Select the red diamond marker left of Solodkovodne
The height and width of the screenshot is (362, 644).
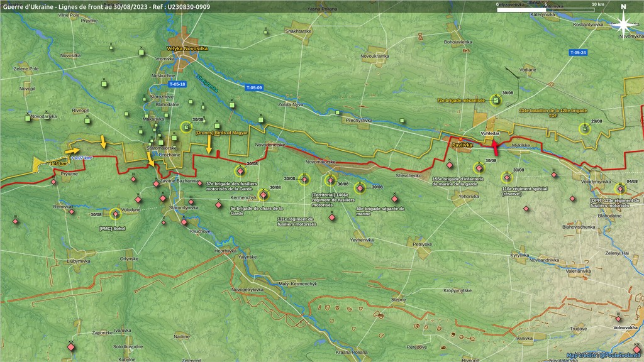pos(71,347)
